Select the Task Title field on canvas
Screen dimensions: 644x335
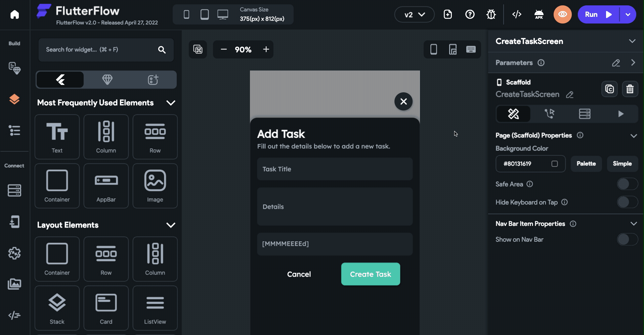click(x=335, y=169)
